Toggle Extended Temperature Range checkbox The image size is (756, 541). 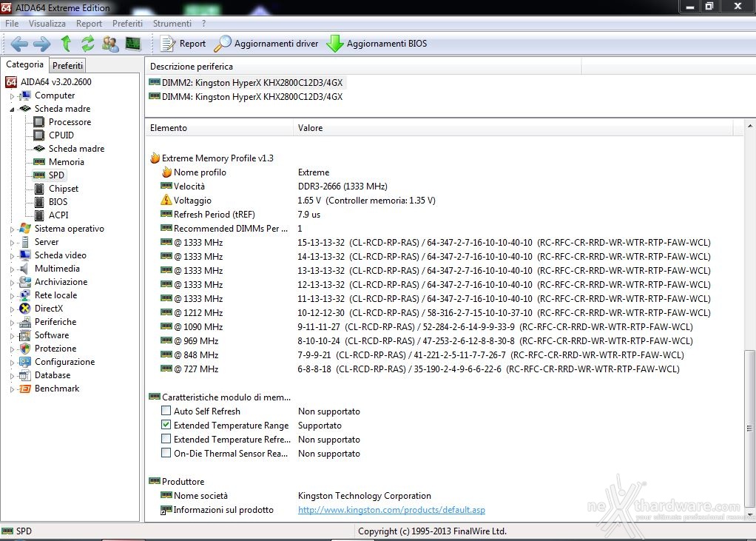(x=166, y=425)
